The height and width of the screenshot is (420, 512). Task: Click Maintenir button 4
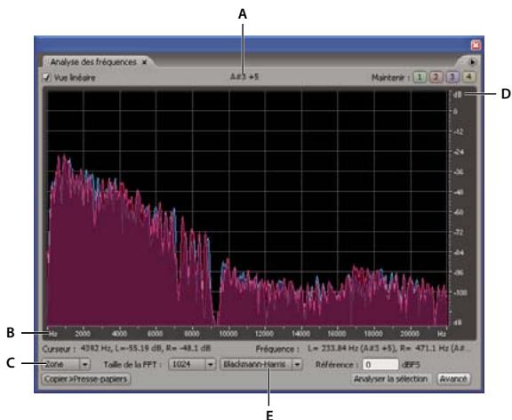click(x=468, y=77)
